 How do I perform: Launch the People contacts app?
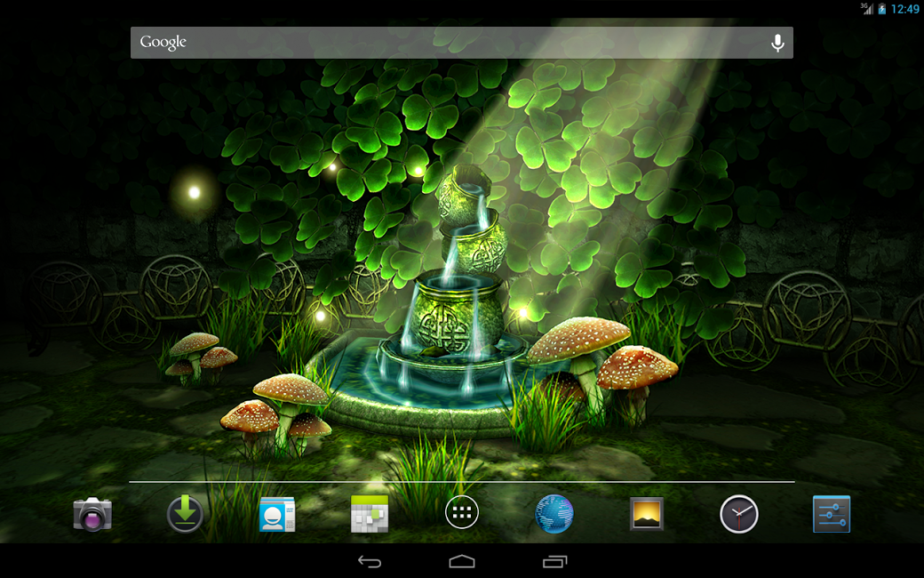[277, 514]
